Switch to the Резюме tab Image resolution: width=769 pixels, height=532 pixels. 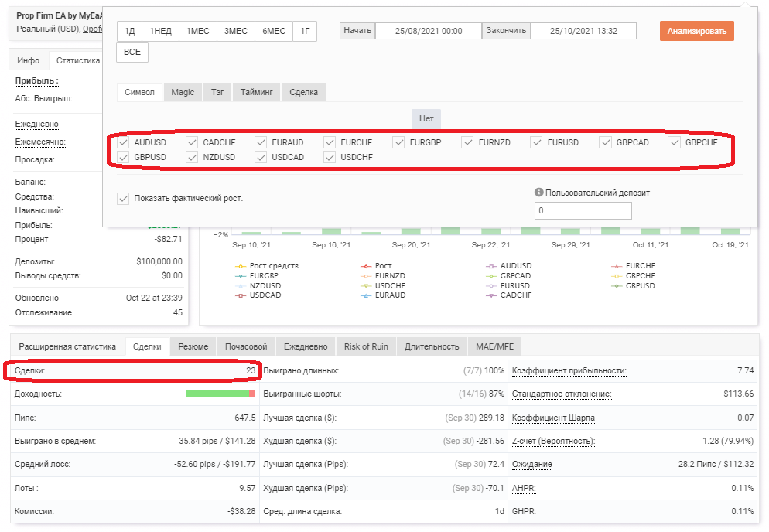pos(193,346)
